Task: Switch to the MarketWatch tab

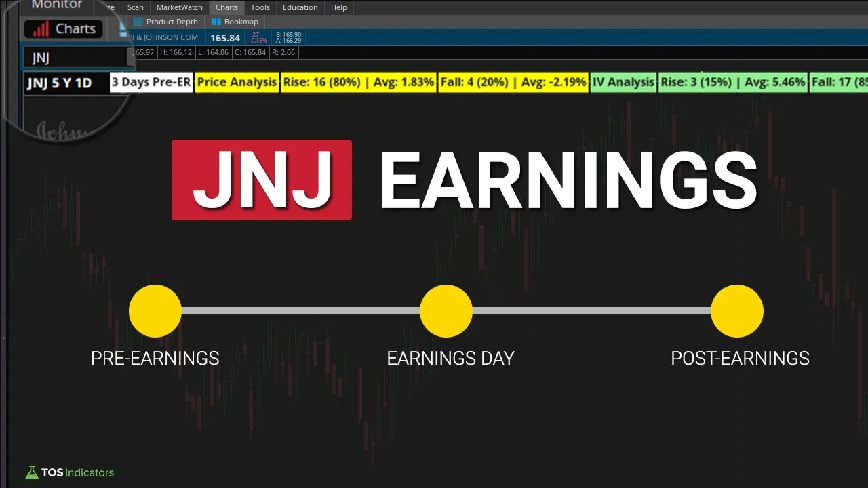Action: tap(179, 7)
